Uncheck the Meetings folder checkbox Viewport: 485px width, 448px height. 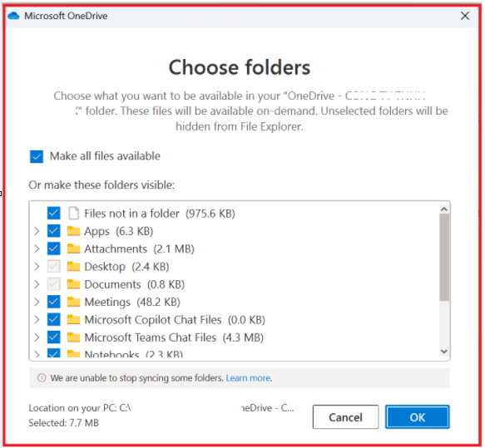click(x=54, y=302)
